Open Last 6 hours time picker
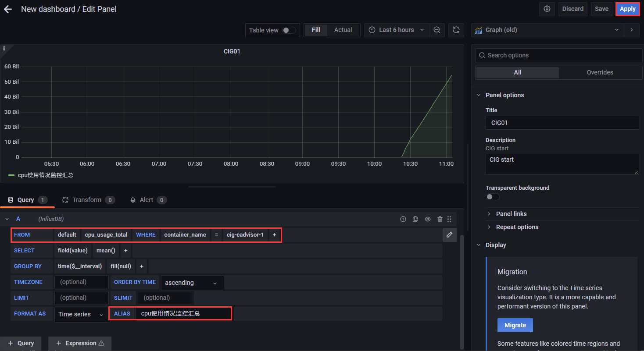This screenshot has height=351, width=644. coord(396,30)
